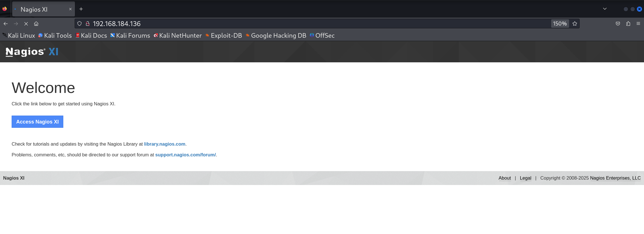The image size is (644, 234).
Task: Open the Kali Tools bookmark
Action: pyautogui.click(x=55, y=35)
